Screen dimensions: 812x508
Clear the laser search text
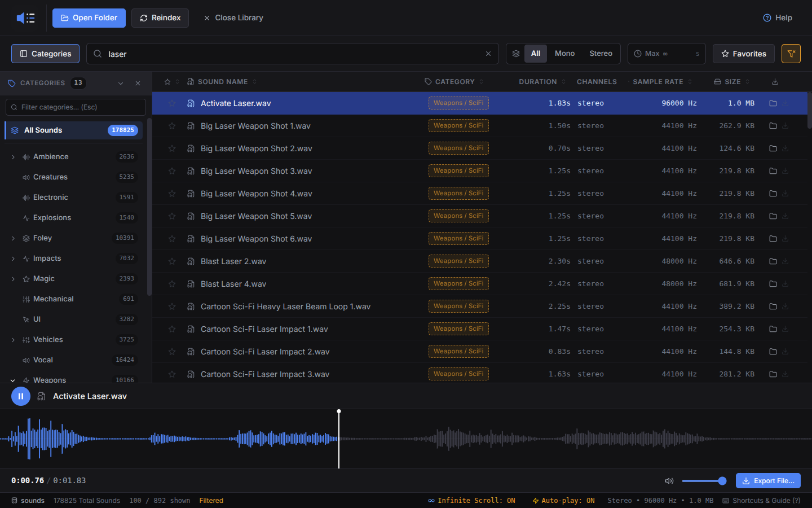click(x=488, y=54)
